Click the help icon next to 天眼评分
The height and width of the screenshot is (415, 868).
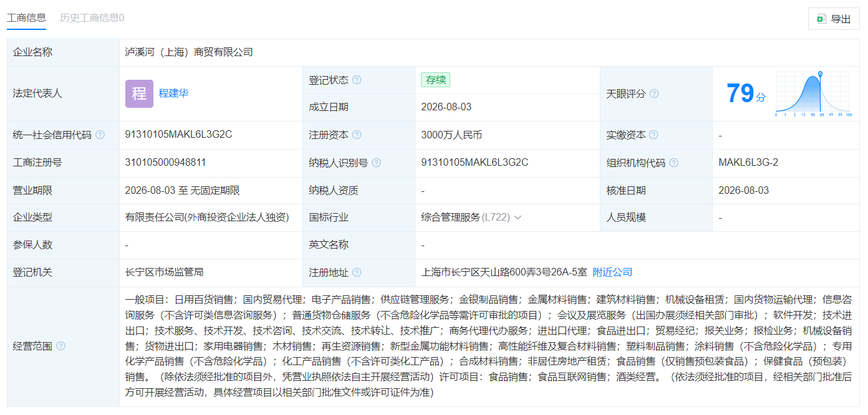(x=654, y=93)
